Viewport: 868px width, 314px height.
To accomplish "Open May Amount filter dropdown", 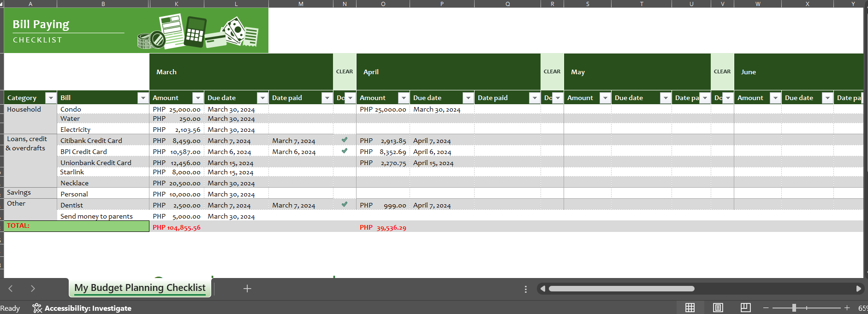I will tap(605, 98).
